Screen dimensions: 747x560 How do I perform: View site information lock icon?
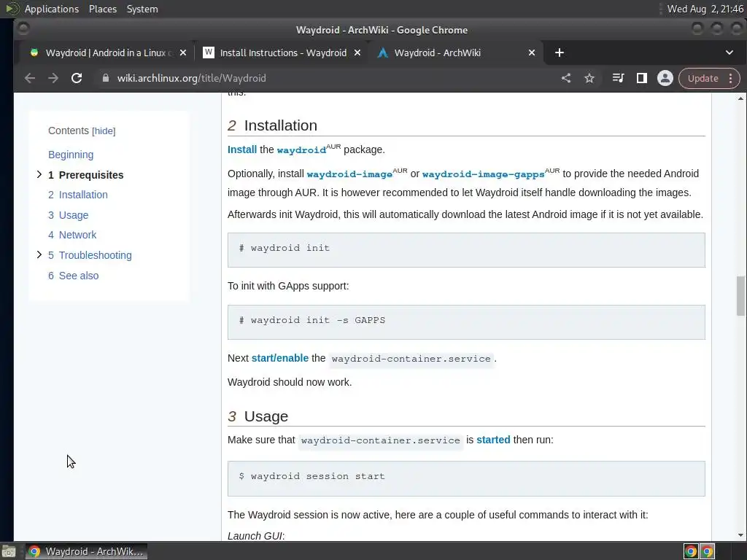click(106, 78)
